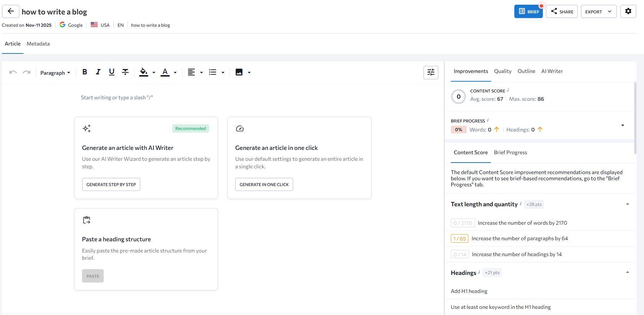Click 'Increase the number of headings by 14'

pos(517,254)
